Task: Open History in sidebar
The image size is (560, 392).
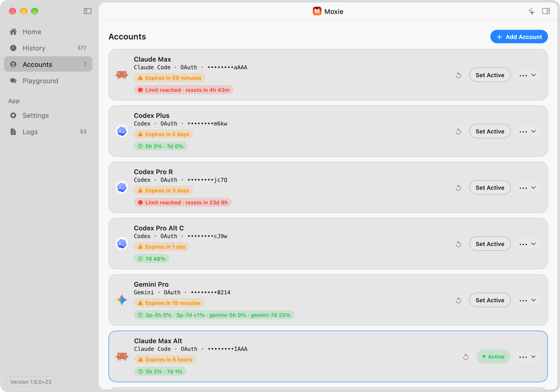Action: pos(48,48)
